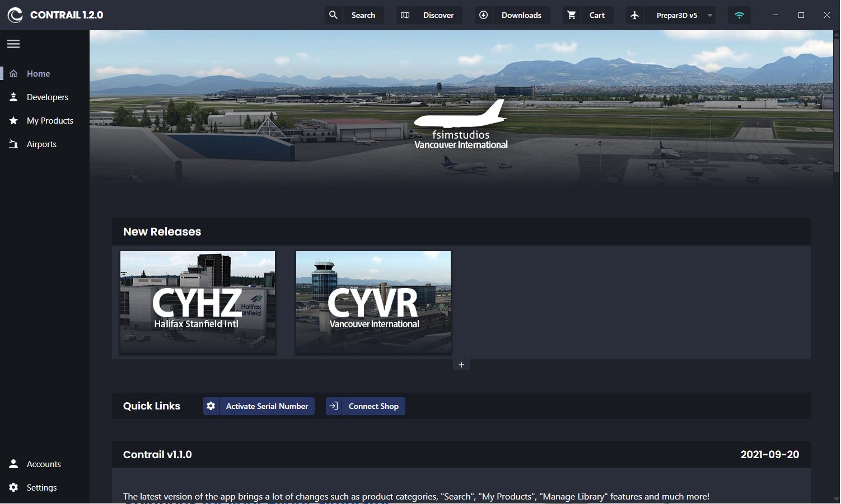The image size is (841, 504).
Task: Open the Search function
Action: point(355,15)
